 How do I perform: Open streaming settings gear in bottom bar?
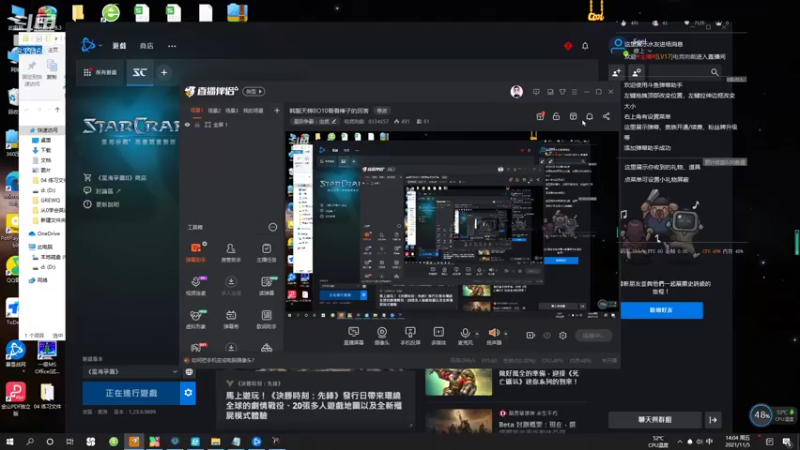pyautogui.click(x=563, y=335)
